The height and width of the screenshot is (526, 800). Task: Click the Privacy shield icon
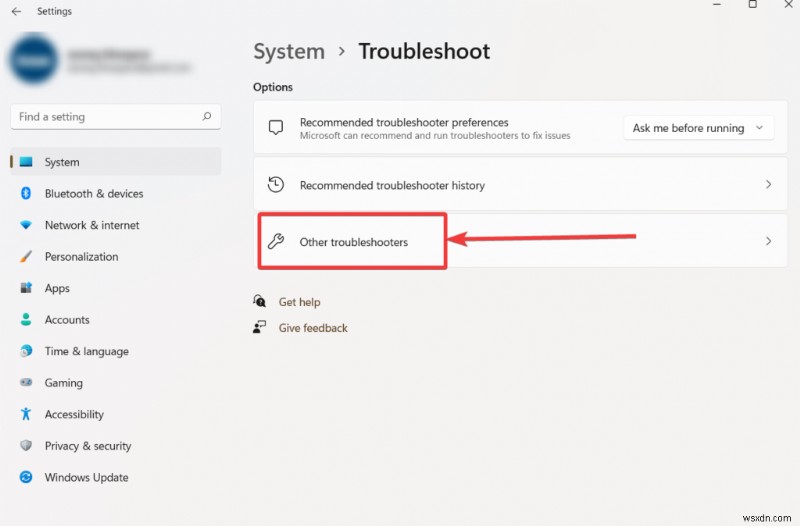pyautogui.click(x=26, y=445)
